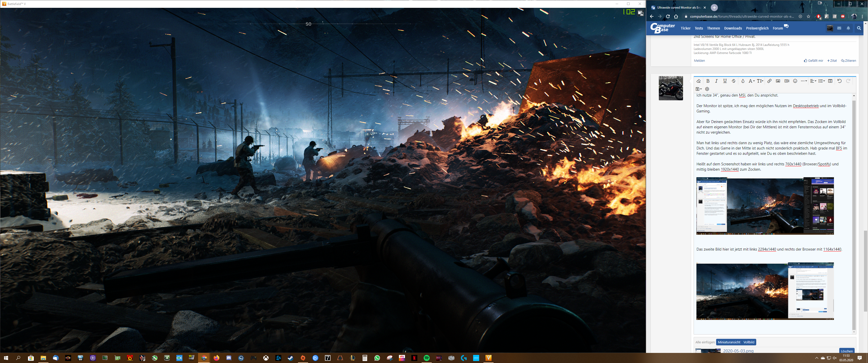Toggle strikethrough formatting in the editor
The width and height of the screenshot is (868, 363).
tap(734, 81)
